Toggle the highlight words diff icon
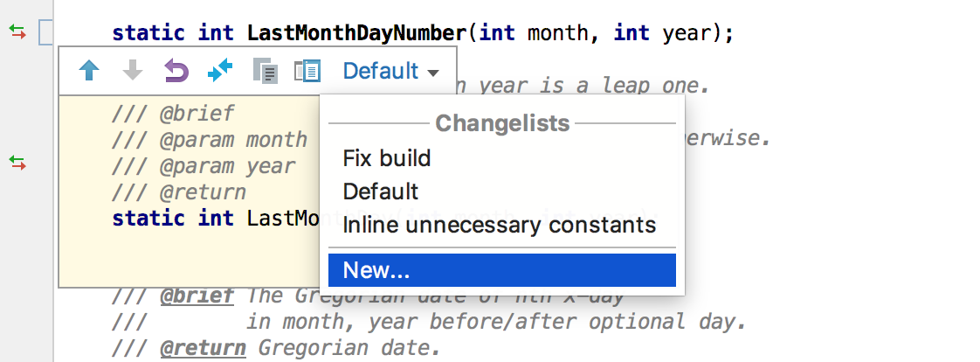Image resolution: width=980 pixels, height=362 pixels. point(307,71)
